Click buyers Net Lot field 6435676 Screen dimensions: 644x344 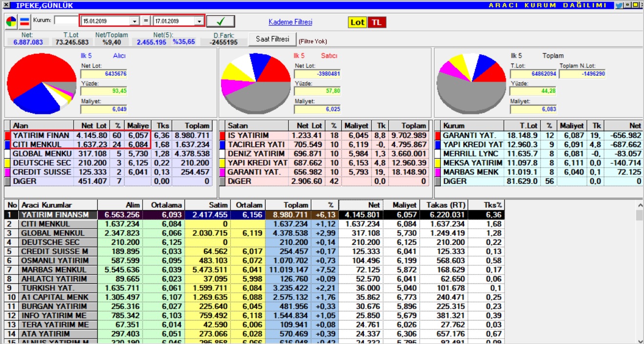pos(104,74)
